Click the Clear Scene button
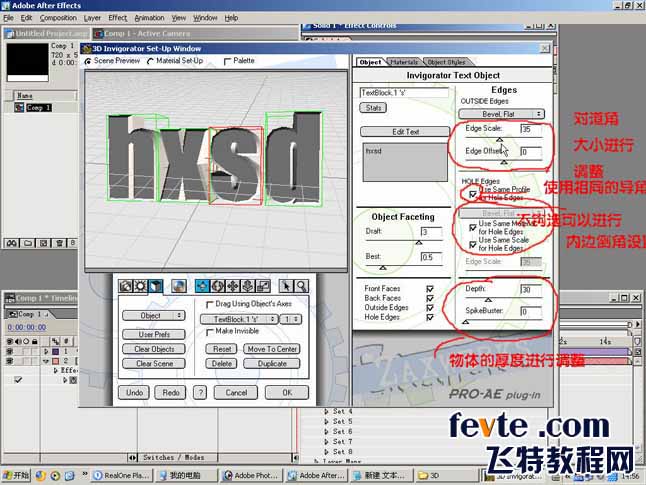This screenshot has height=485, width=646. click(154, 363)
